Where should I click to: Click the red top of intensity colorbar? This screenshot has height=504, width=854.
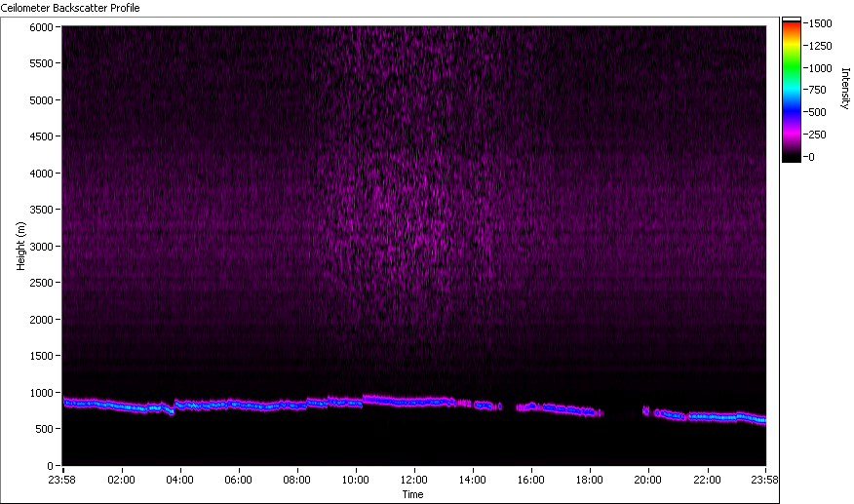point(792,26)
